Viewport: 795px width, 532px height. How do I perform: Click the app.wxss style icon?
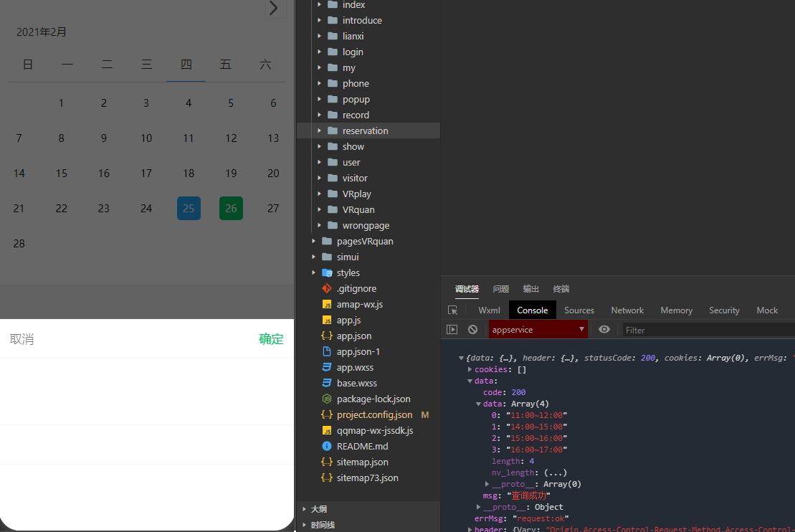click(327, 367)
